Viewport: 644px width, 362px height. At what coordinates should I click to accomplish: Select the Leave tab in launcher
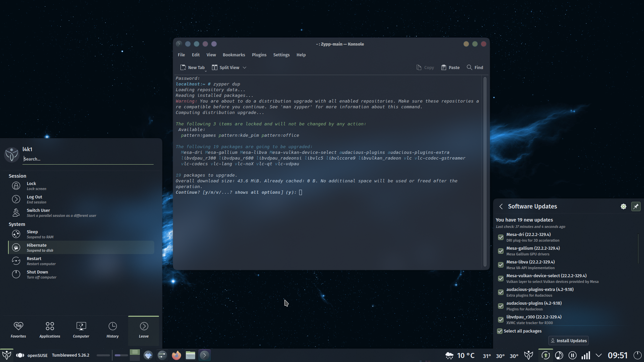click(144, 330)
